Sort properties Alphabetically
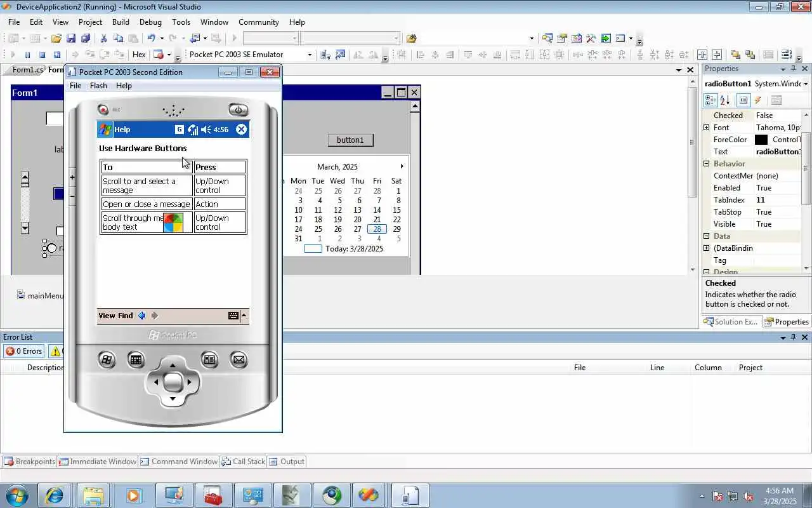Image resolution: width=812 pixels, height=508 pixels. coord(725,100)
